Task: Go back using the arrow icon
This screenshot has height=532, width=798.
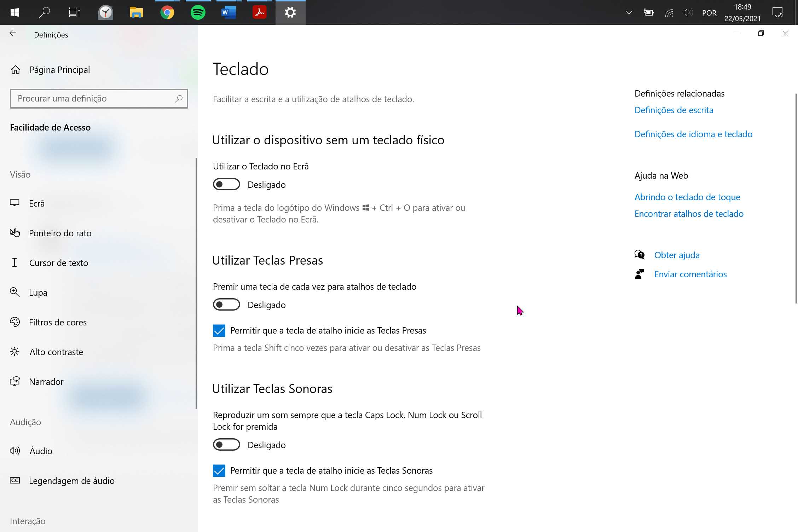Action: [x=13, y=33]
